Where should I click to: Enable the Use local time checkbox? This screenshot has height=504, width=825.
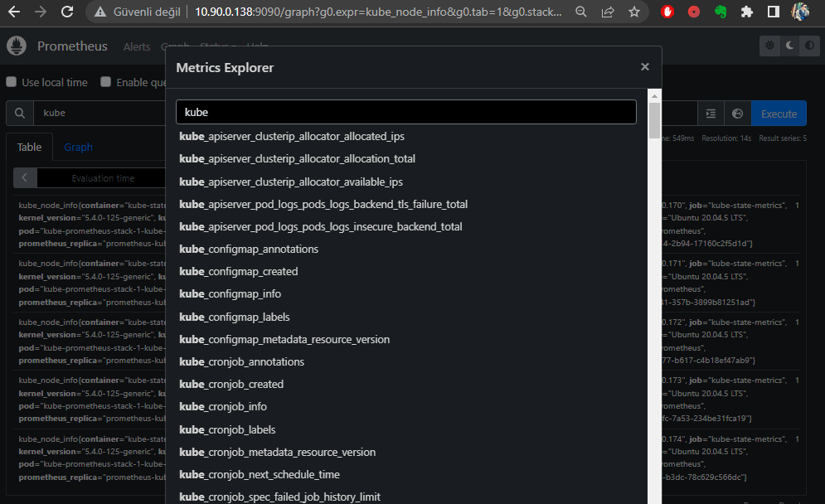12,82
